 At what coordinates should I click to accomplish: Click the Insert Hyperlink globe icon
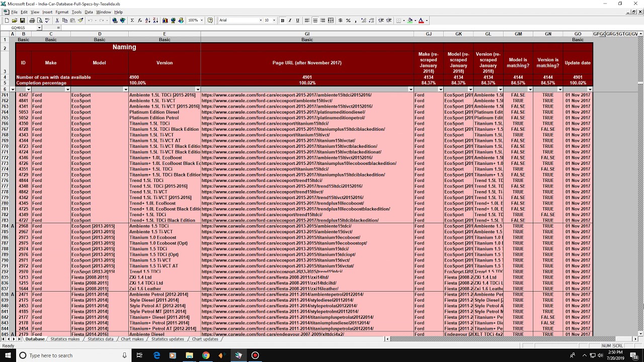tap(115, 20)
